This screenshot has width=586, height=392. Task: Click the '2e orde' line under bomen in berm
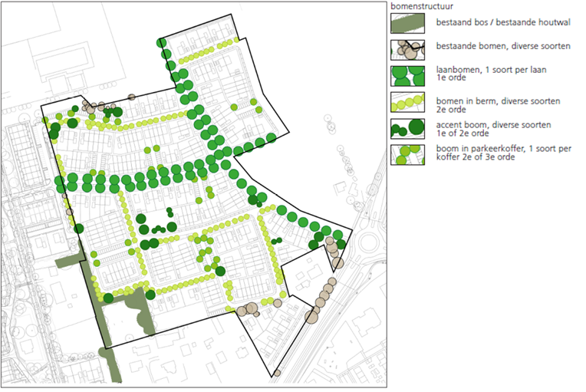451,110
